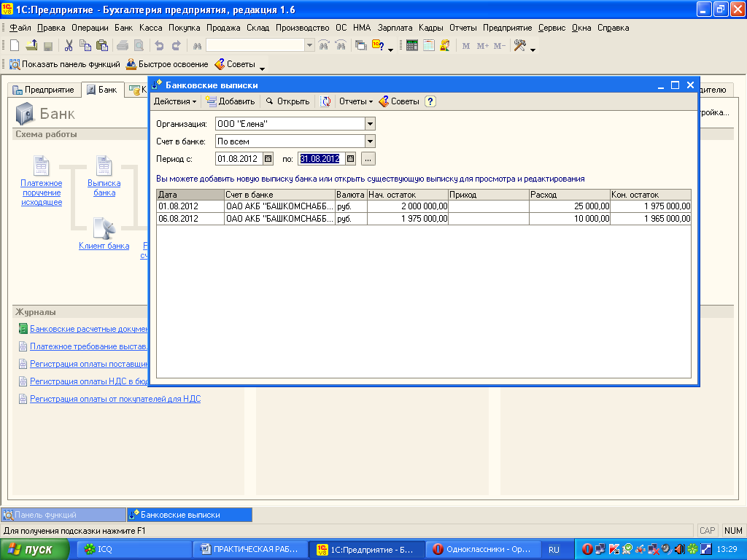This screenshot has width=747, height=560.
Task: Click the Find previous binoculars icon
Action: 341,46
